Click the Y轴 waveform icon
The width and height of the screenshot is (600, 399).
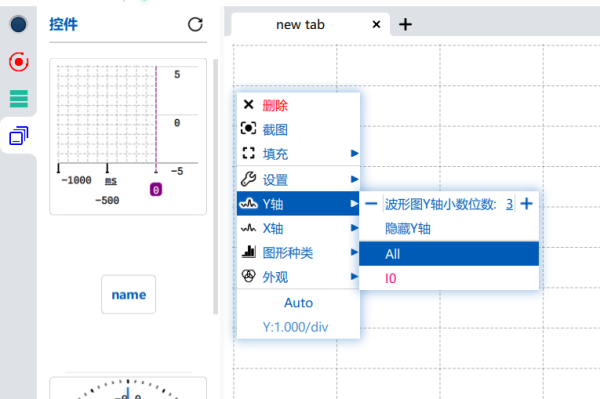point(248,204)
